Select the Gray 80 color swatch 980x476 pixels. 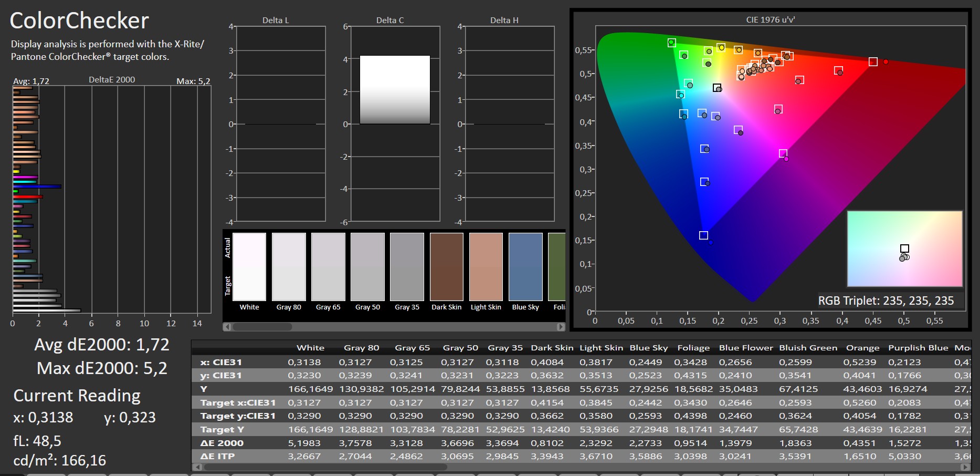pyautogui.click(x=289, y=267)
